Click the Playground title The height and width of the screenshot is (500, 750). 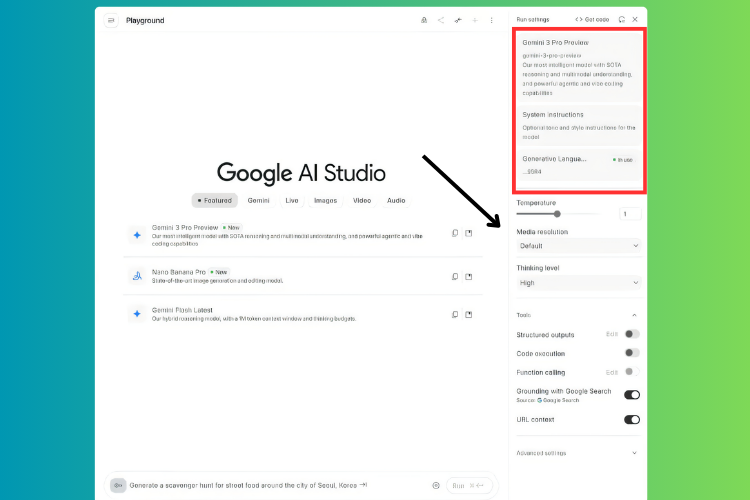pyautogui.click(x=145, y=20)
